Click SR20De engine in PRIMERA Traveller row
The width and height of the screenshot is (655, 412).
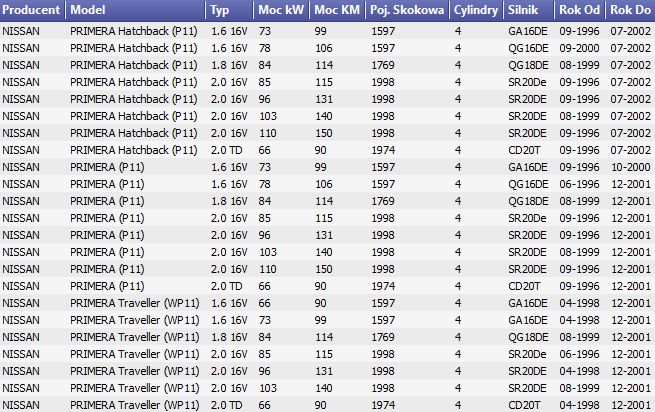pos(527,354)
